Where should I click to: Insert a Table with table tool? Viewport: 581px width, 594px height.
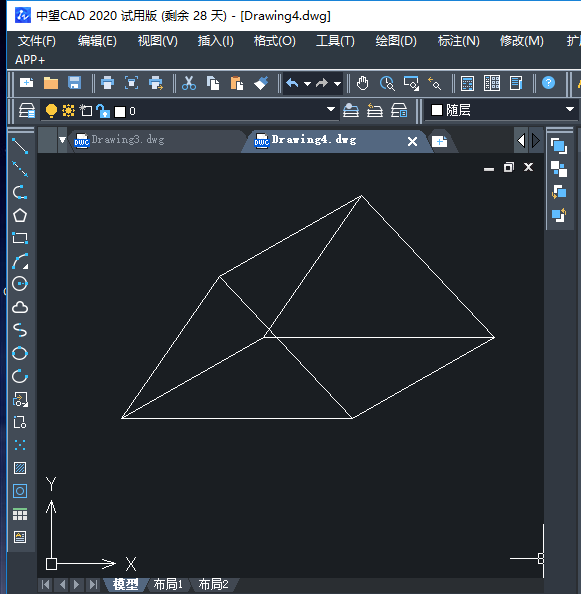point(20,514)
